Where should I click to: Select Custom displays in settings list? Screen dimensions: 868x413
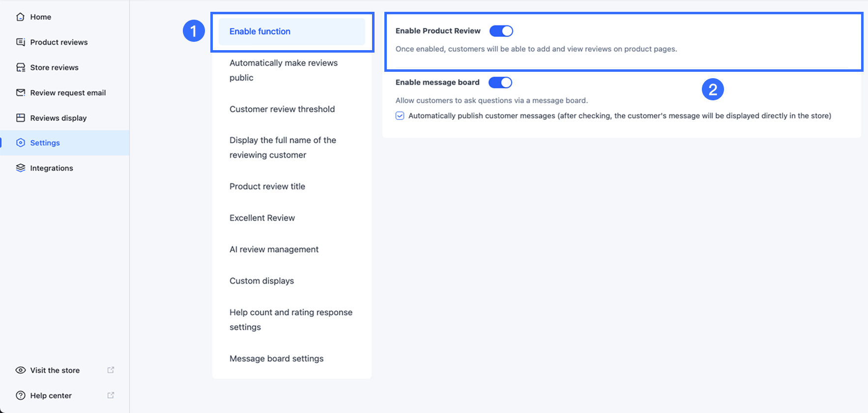pyautogui.click(x=261, y=281)
